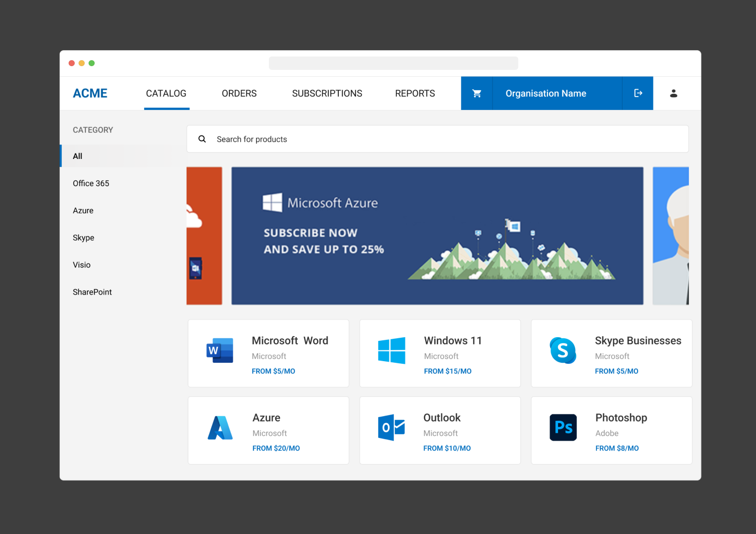Click "Microsoft" vendor under Windows 11
Screen dimensions: 756x534
pos(441,356)
